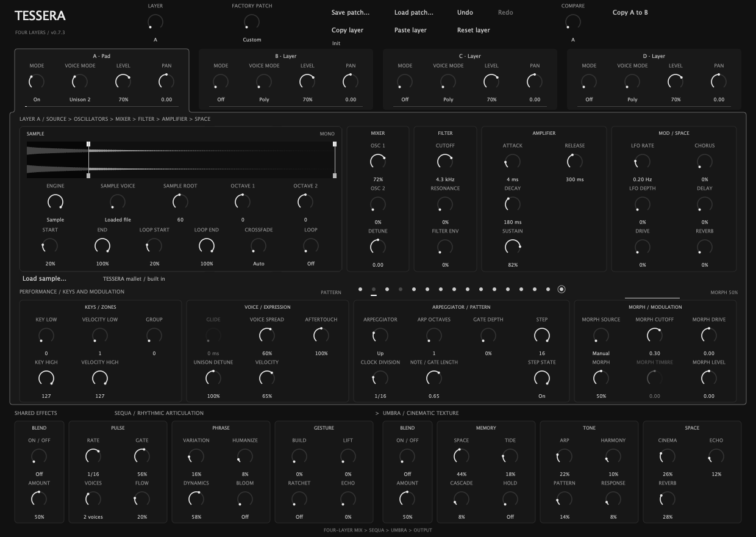
Task: Click the ENGINE knob set to Sample
Action: (x=55, y=202)
